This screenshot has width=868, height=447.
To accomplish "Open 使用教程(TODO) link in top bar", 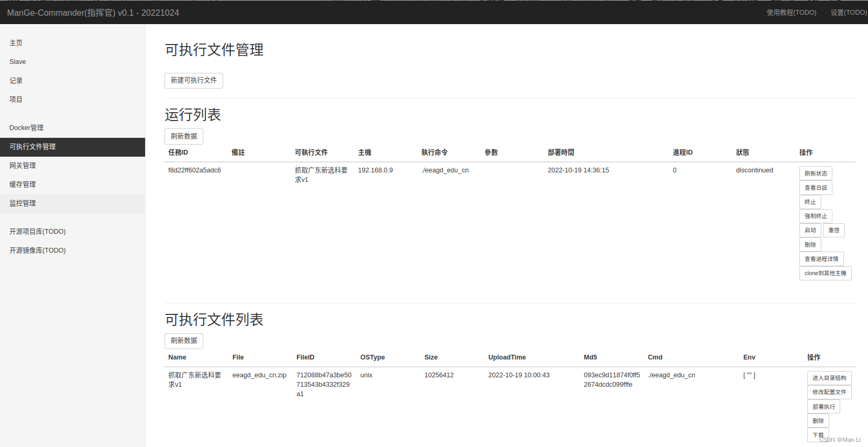I will coord(792,13).
